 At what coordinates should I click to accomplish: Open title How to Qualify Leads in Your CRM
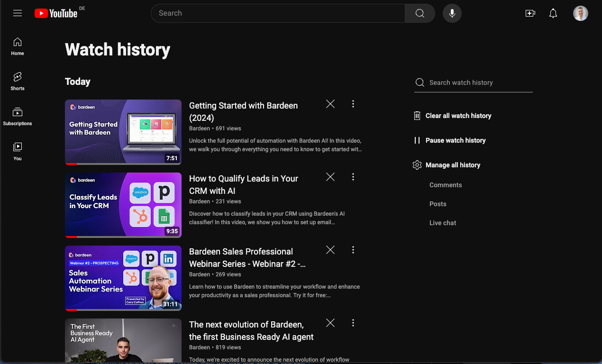[x=244, y=185]
